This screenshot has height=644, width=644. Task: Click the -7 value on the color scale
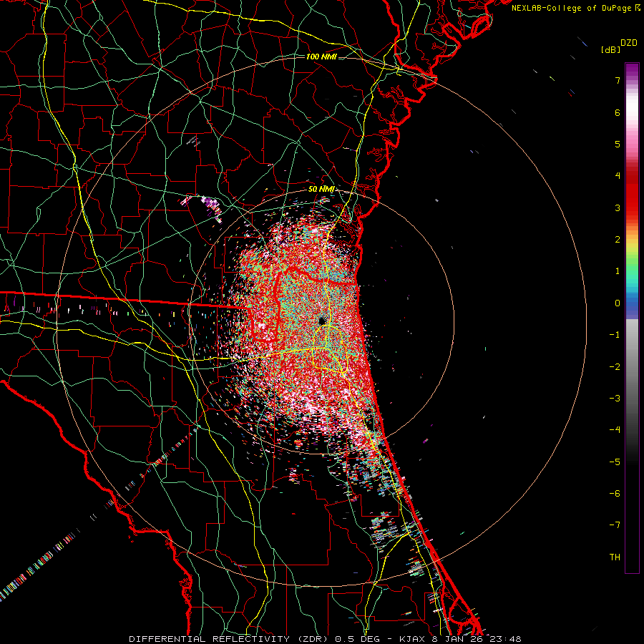pos(615,525)
